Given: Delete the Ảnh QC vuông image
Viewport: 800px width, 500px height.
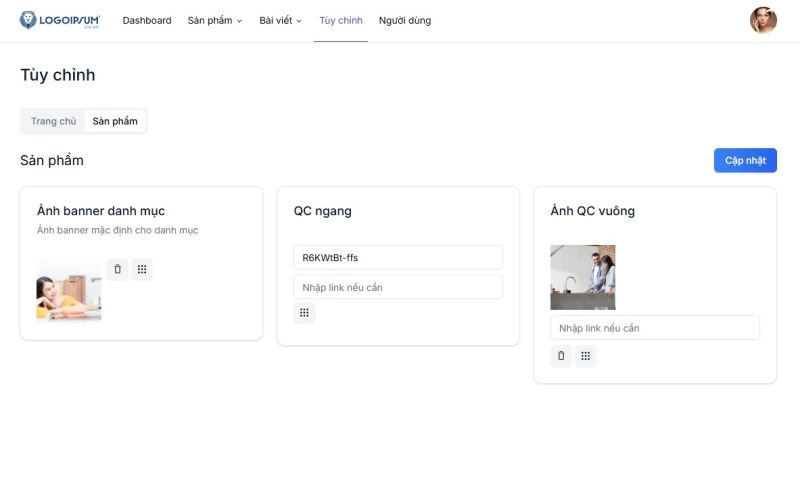Looking at the screenshot, I should point(561,356).
